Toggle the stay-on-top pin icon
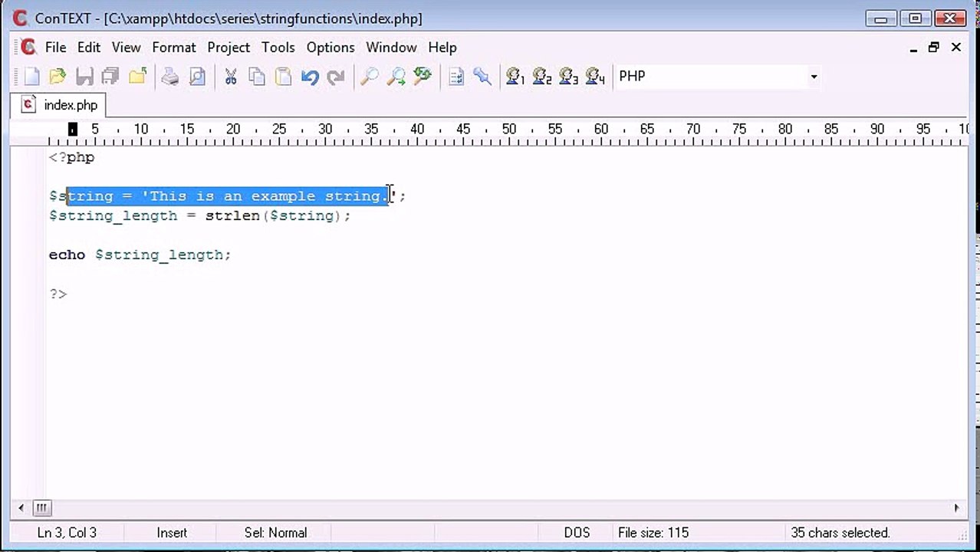 point(482,76)
